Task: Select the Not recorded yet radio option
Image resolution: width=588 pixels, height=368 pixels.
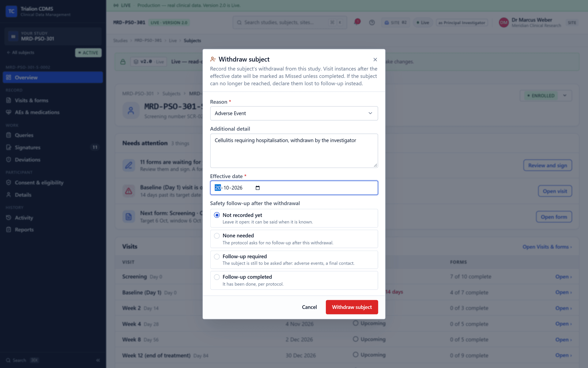Action: click(217, 215)
